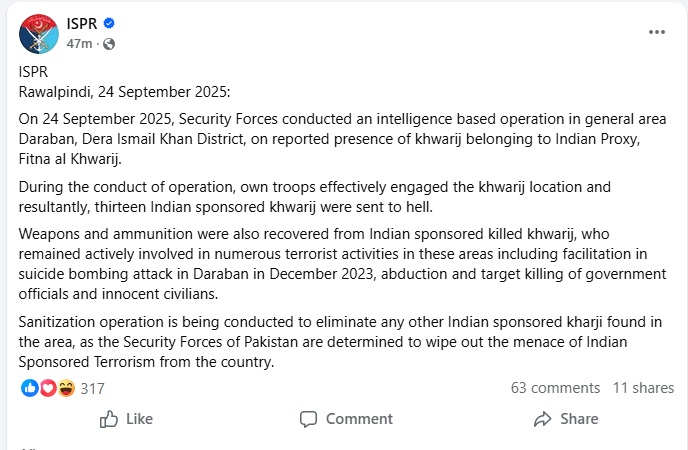Click the blue verified badge
688x450 pixels.
click(109, 23)
